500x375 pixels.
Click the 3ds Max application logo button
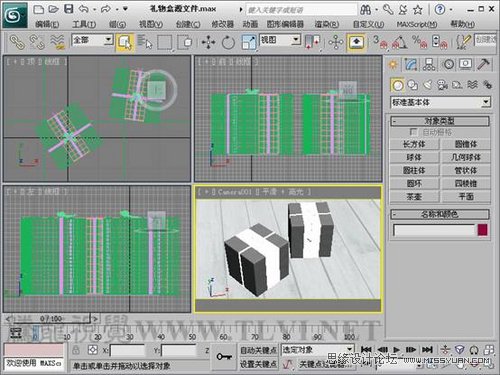pyautogui.click(x=14, y=15)
